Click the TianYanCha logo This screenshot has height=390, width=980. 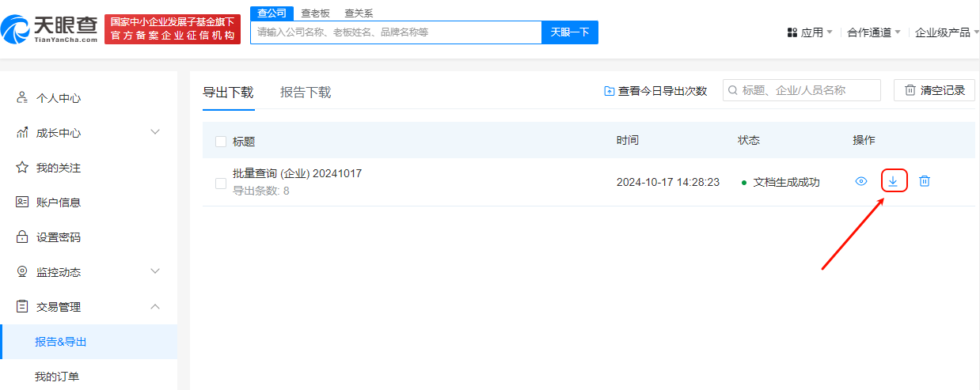51,29
